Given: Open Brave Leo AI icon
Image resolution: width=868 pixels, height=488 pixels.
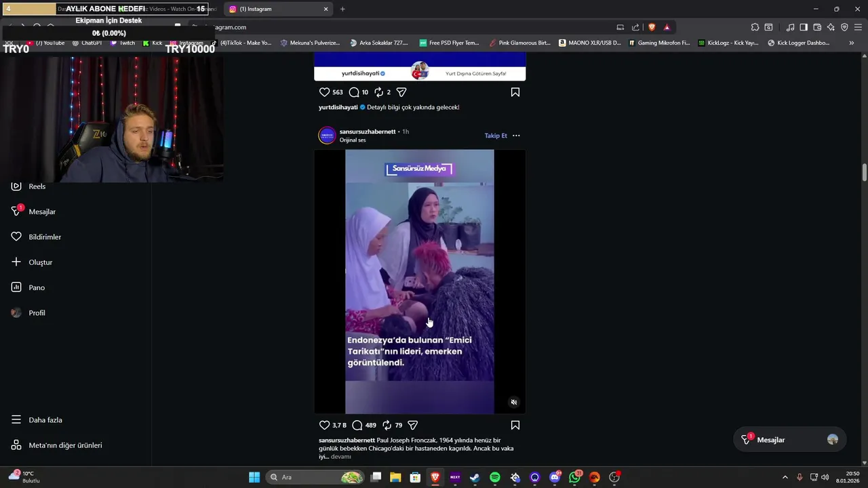Looking at the screenshot, I should [831, 27].
